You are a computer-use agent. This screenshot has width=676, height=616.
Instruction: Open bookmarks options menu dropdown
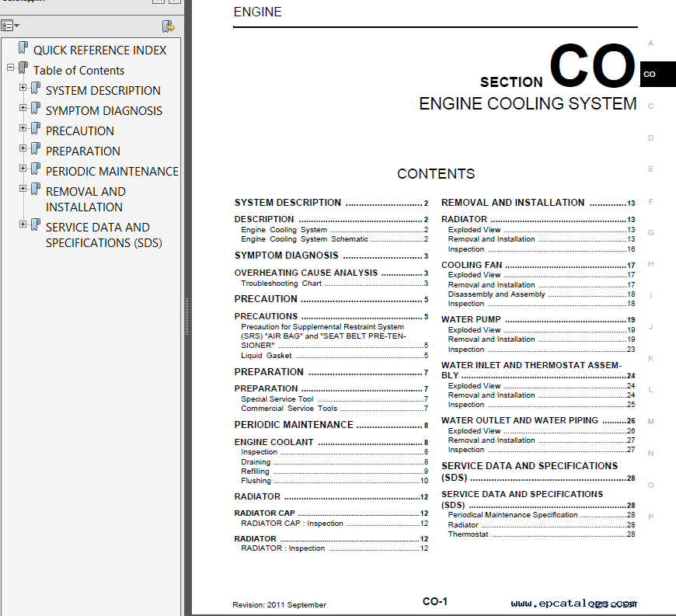pos(10,26)
